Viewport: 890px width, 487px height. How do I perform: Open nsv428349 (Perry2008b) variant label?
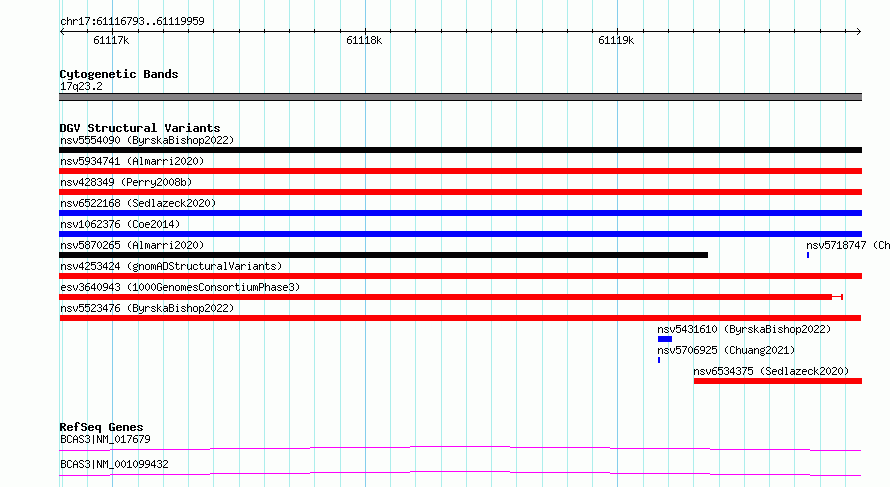coord(126,182)
